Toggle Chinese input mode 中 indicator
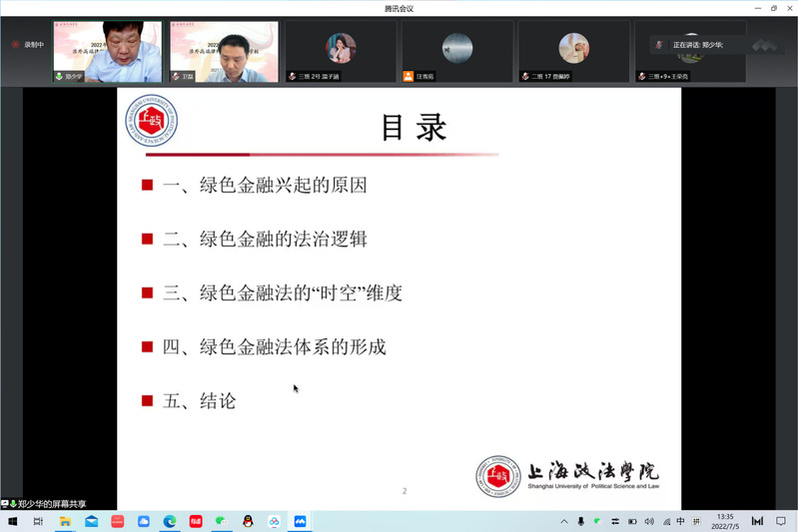The width and height of the screenshot is (798, 532). coord(680,521)
